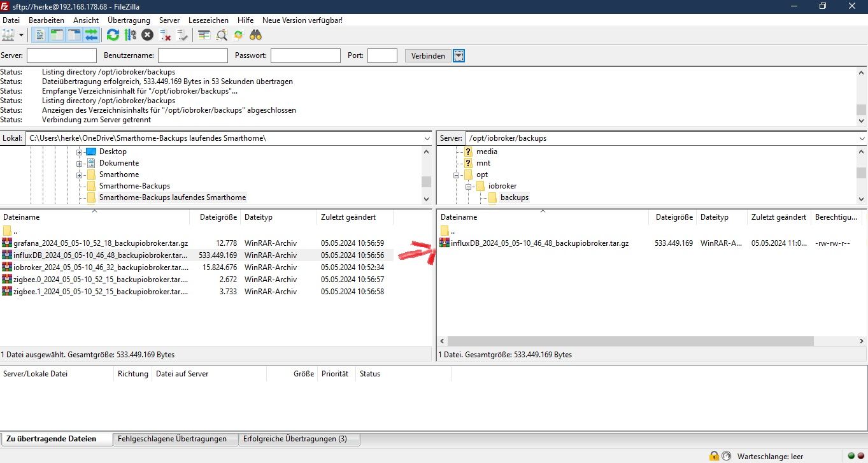This screenshot has height=463, width=868.
Task: Open the Datei menu
Action: (11, 20)
